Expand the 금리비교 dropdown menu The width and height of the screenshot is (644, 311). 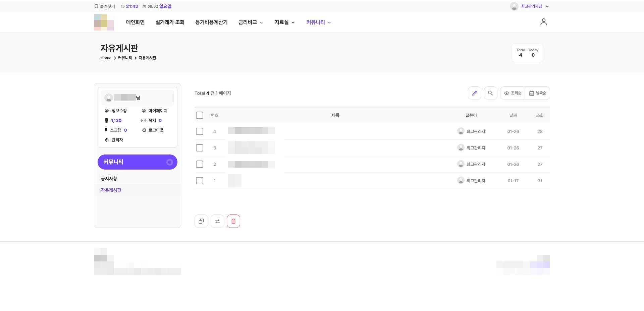tap(251, 22)
